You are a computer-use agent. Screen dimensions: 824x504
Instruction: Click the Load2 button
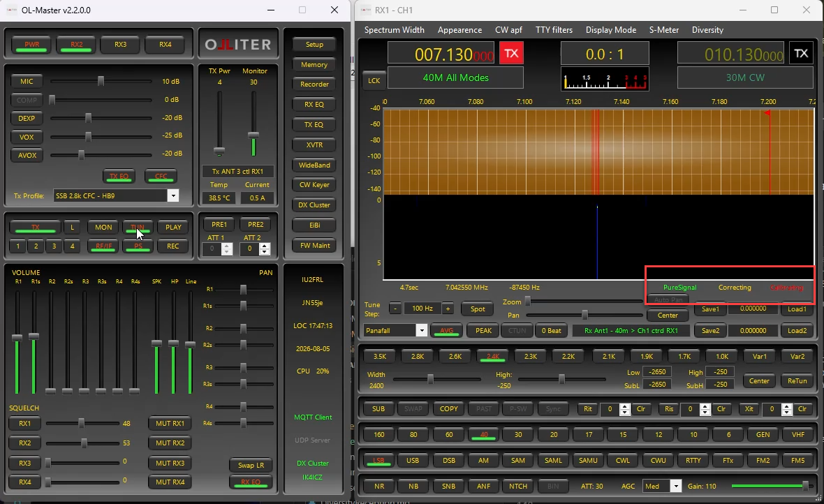(797, 331)
